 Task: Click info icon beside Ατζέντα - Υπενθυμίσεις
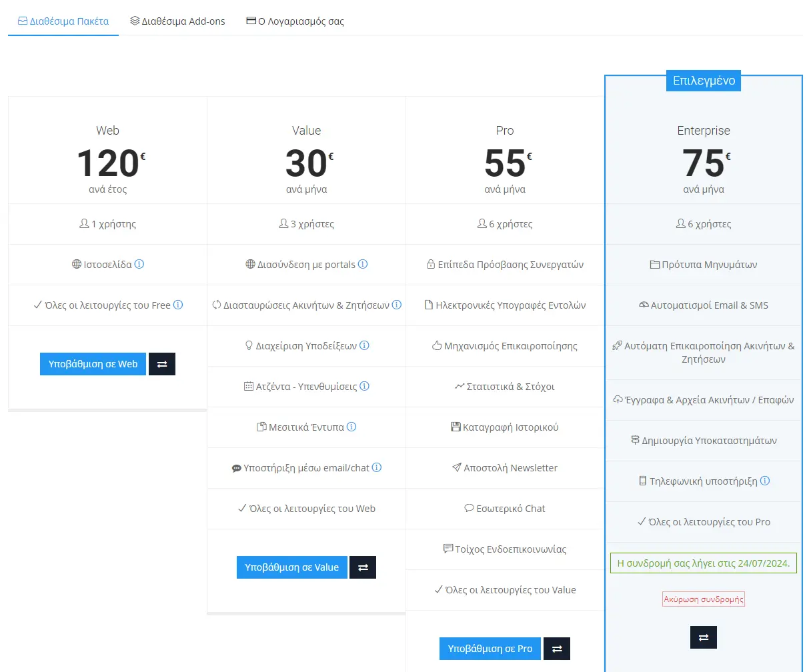coord(365,386)
